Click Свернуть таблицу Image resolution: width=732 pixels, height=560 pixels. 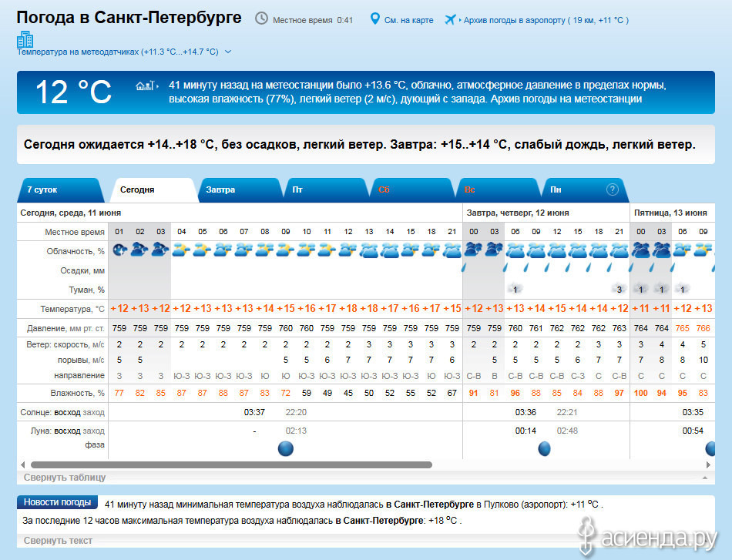point(65,478)
